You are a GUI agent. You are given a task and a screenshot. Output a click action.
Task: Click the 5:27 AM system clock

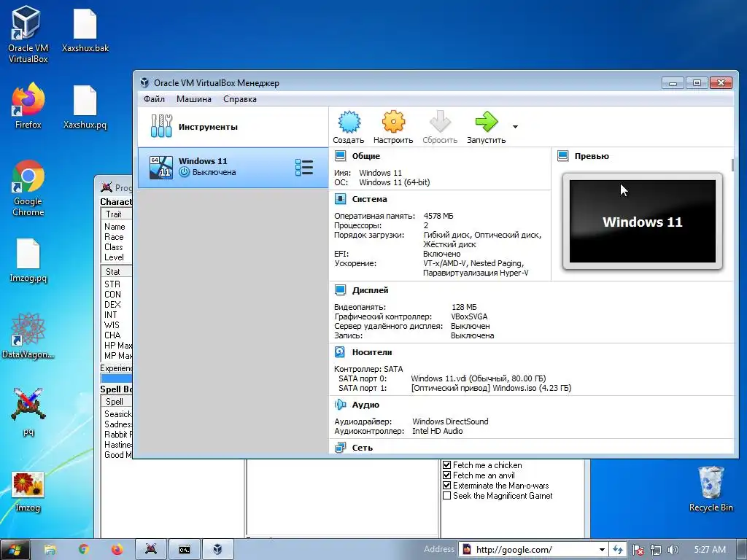click(x=710, y=550)
